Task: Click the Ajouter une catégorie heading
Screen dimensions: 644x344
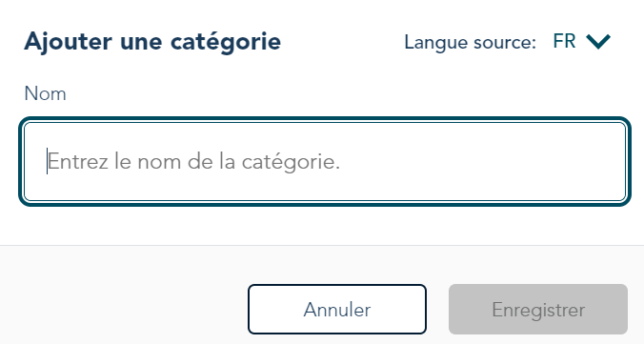Action: coord(152,42)
